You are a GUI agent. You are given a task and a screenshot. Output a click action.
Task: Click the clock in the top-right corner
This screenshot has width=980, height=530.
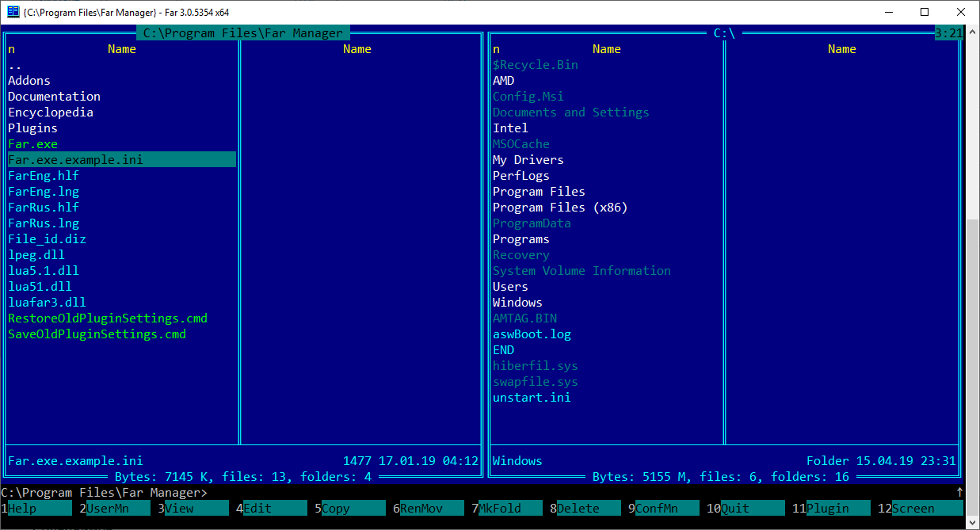[x=949, y=33]
